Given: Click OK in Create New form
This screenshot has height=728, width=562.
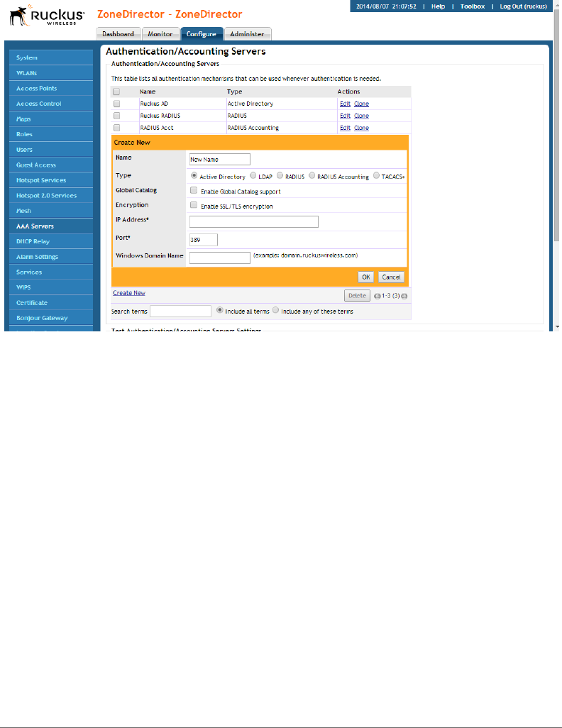Looking at the screenshot, I should pyautogui.click(x=366, y=277).
